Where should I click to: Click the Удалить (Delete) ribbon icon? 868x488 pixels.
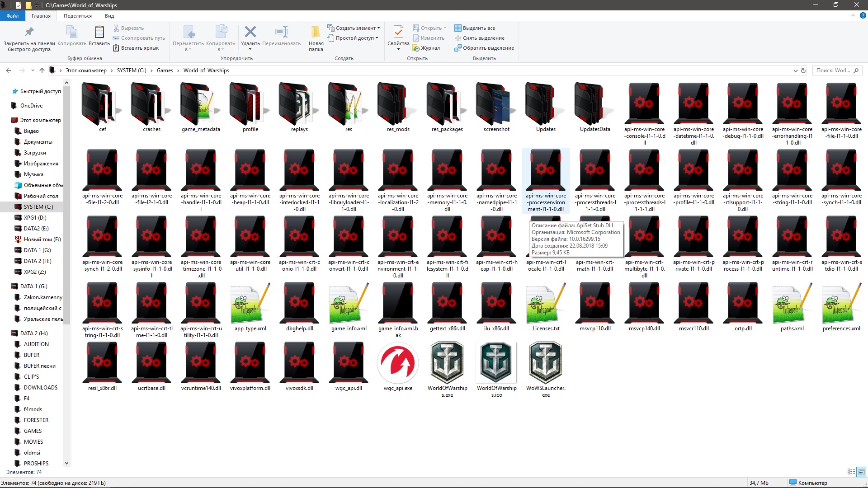click(250, 32)
